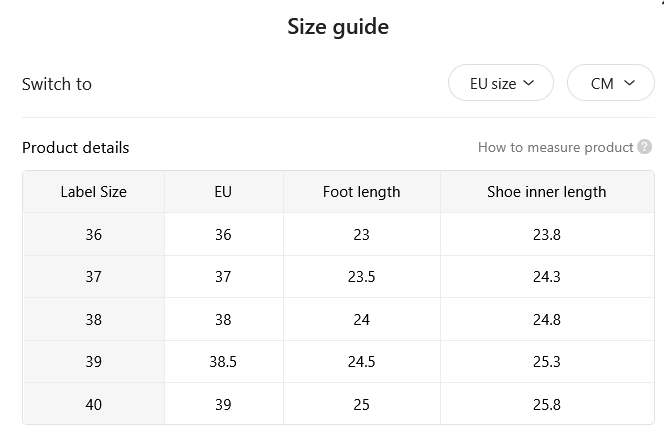Click the EU 38.5 cell
The image size is (664, 437).
pyautogui.click(x=223, y=362)
